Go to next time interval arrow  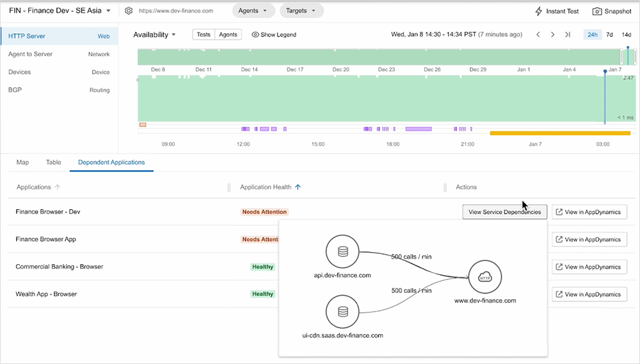[552, 35]
